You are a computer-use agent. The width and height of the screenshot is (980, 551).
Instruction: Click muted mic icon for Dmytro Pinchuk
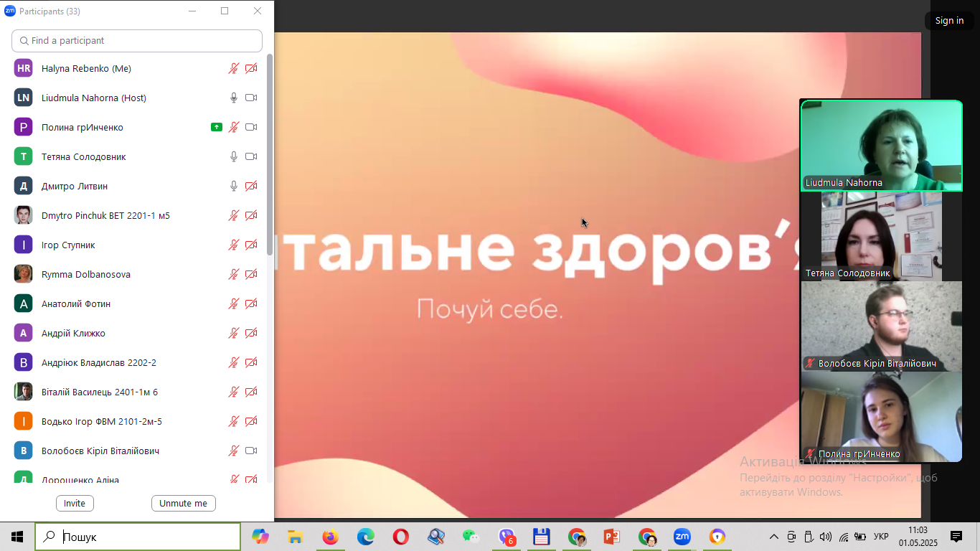[234, 215]
